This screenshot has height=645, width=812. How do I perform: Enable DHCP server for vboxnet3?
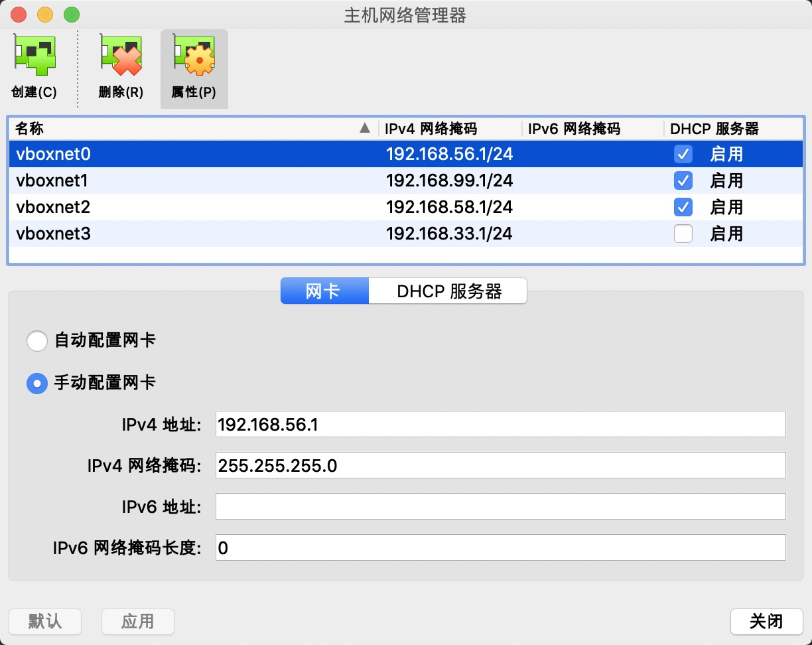pyautogui.click(x=683, y=234)
